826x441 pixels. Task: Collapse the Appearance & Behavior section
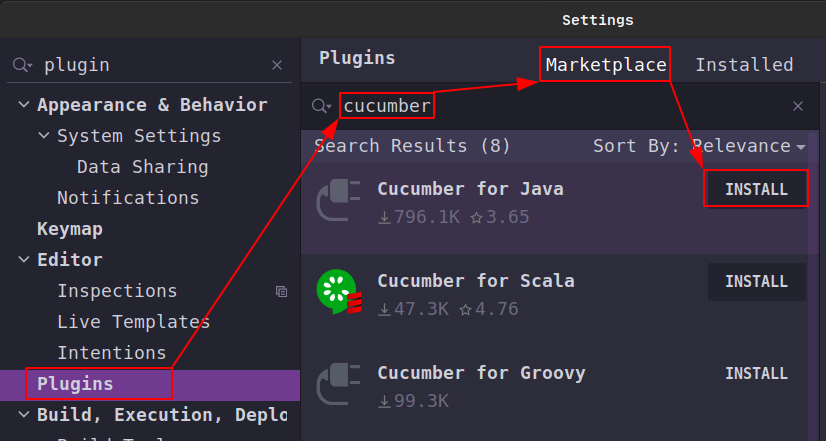[x=23, y=105]
